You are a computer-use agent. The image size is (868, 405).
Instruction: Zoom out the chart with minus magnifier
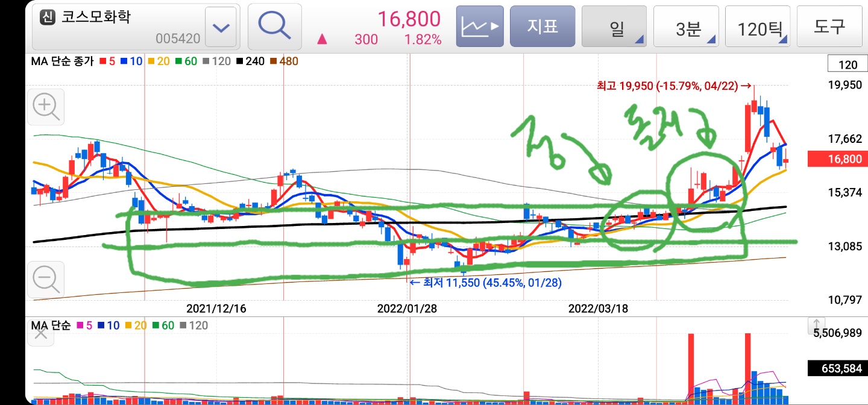coord(45,280)
